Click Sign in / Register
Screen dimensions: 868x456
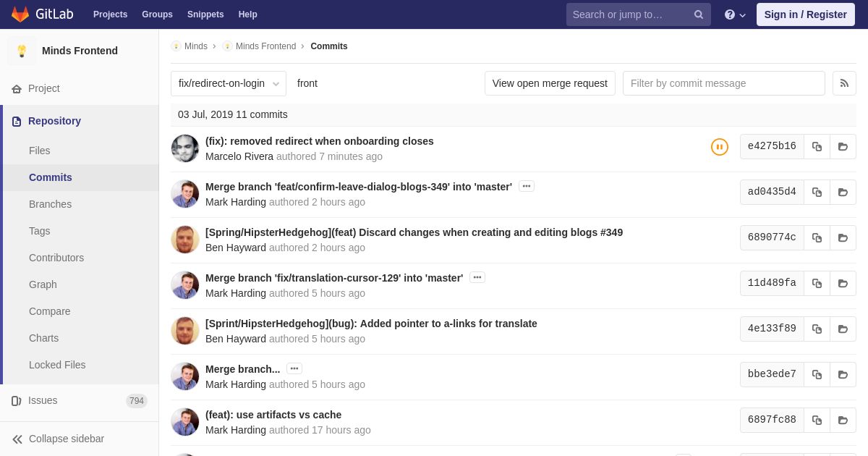tap(805, 14)
